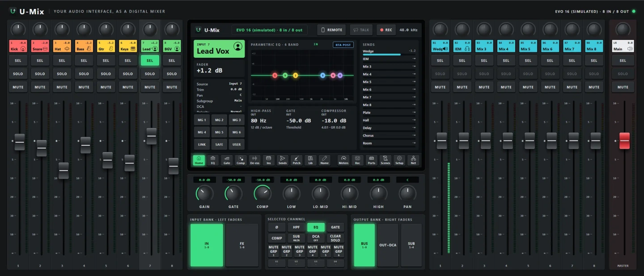This screenshot has width=644, height=276.
Task: Click the Kick channel fader handle
Action: [19, 142]
